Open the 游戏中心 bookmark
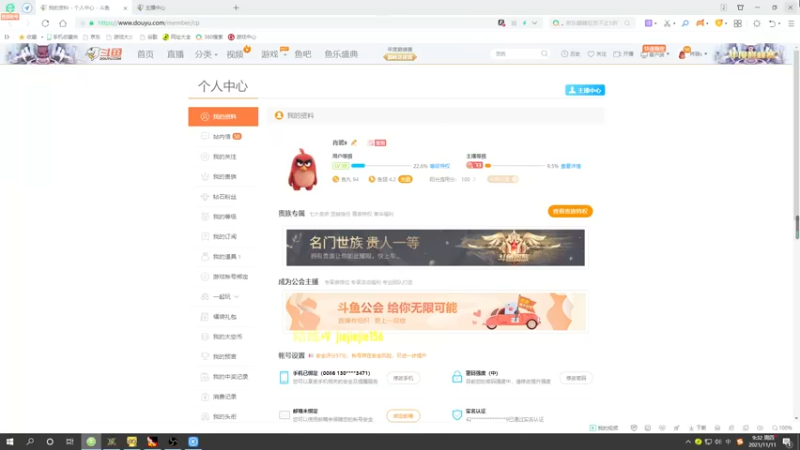800x450 pixels. (x=242, y=37)
